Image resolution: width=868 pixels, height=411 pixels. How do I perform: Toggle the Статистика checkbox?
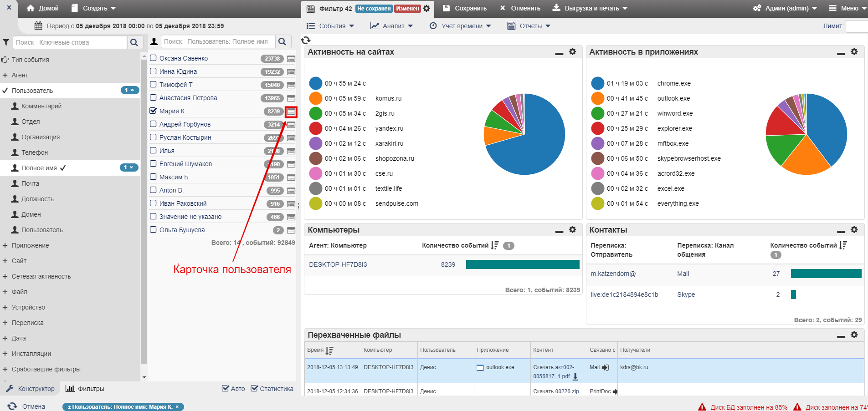(254, 389)
